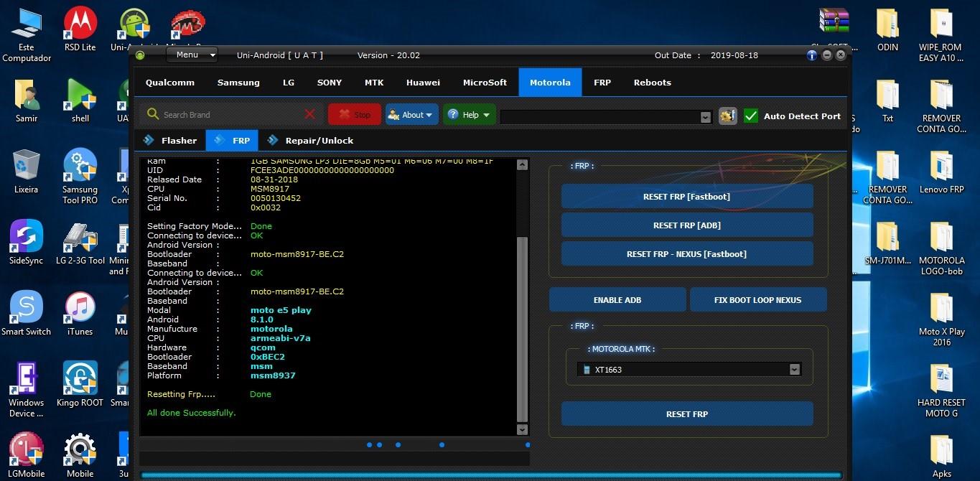
Task: Open LG 2-3G Tool shortcut
Action: pos(80,243)
